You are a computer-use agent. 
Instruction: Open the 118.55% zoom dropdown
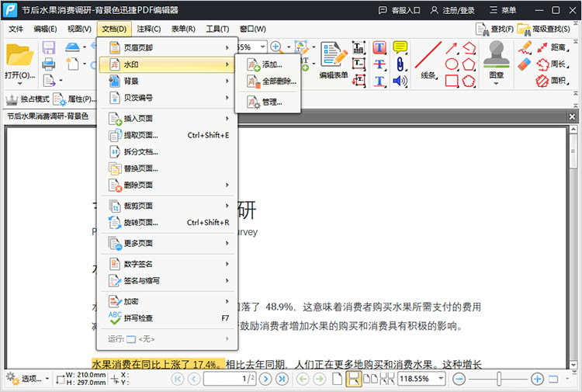click(x=441, y=379)
